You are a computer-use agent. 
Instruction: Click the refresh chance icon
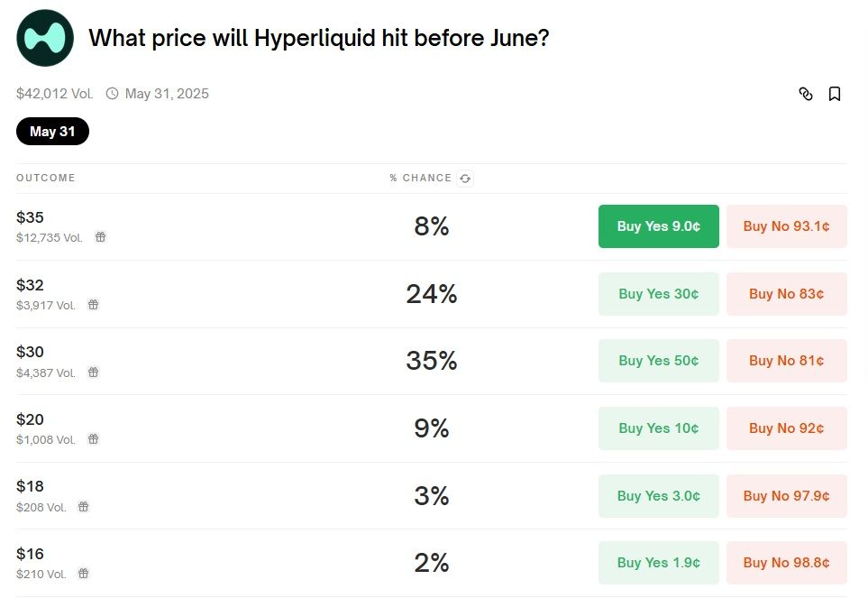(465, 179)
